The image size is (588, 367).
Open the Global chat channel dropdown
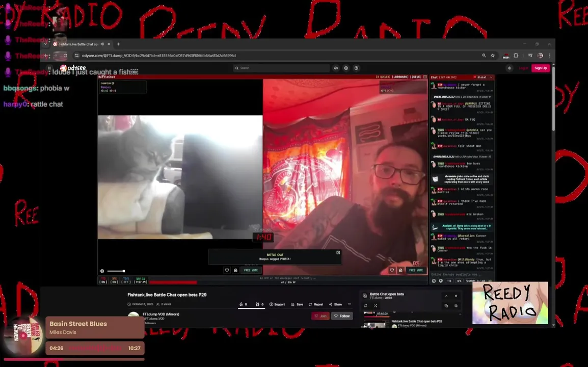click(x=484, y=77)
